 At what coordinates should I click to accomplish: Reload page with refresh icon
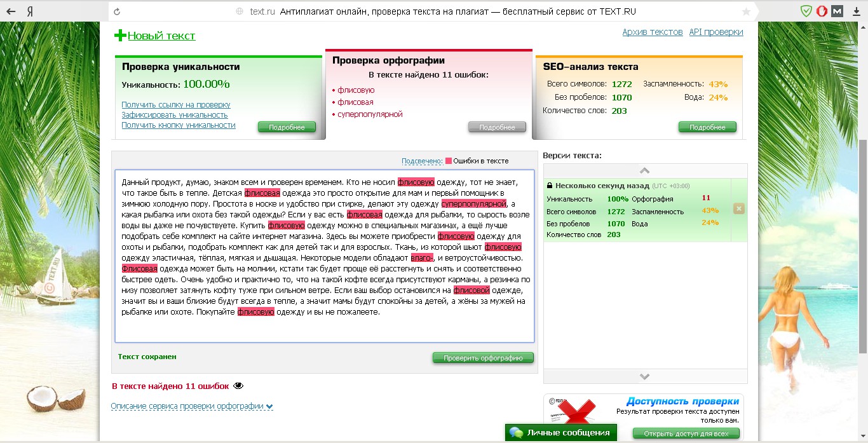[116, 11]
